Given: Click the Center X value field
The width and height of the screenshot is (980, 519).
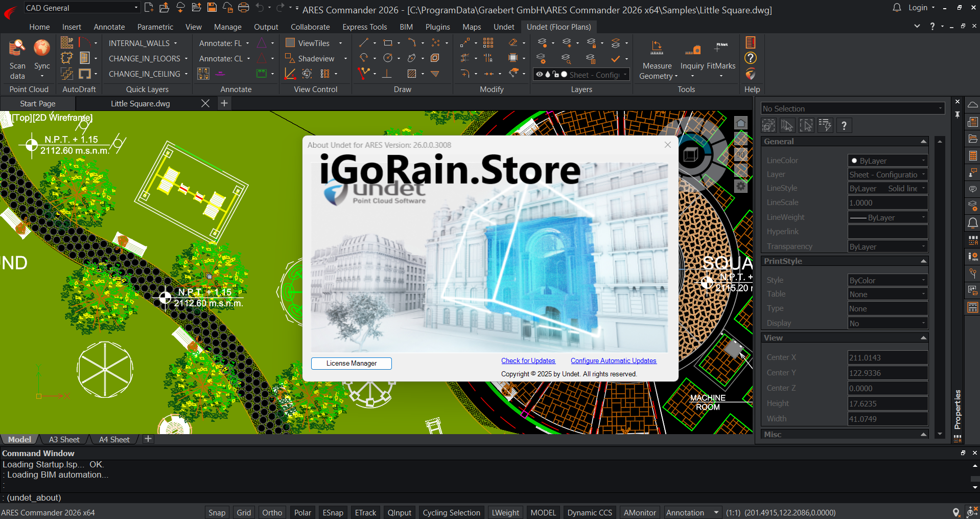Looking at the screenshot, I should [x=887, y=358].
